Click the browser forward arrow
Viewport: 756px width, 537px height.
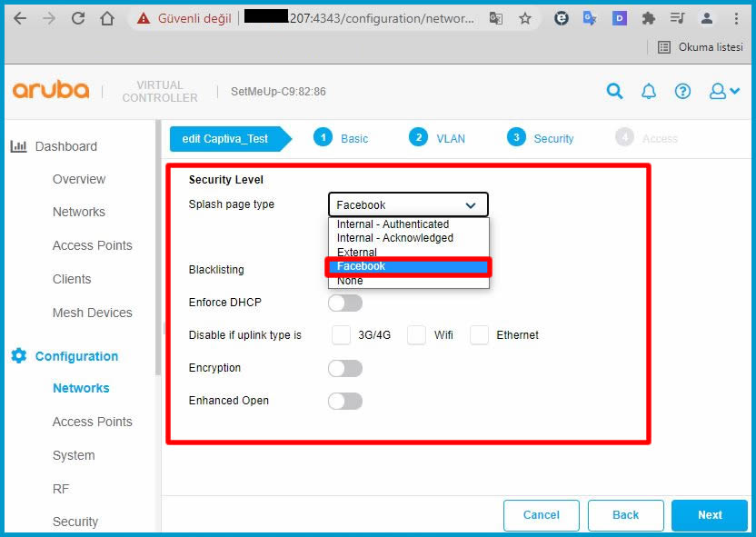(49, 18)
